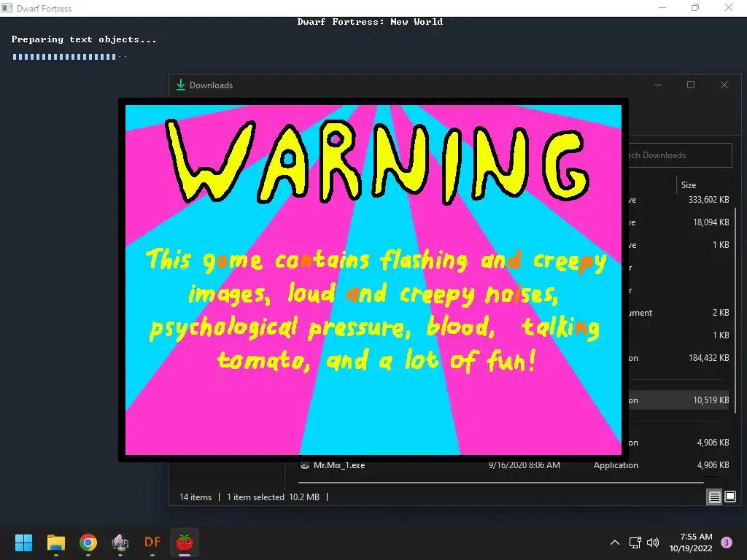This screenshot has height=560, width=747.
Task: Open the clock showing 7:55 AM
Action: click(x=690, y=542)
